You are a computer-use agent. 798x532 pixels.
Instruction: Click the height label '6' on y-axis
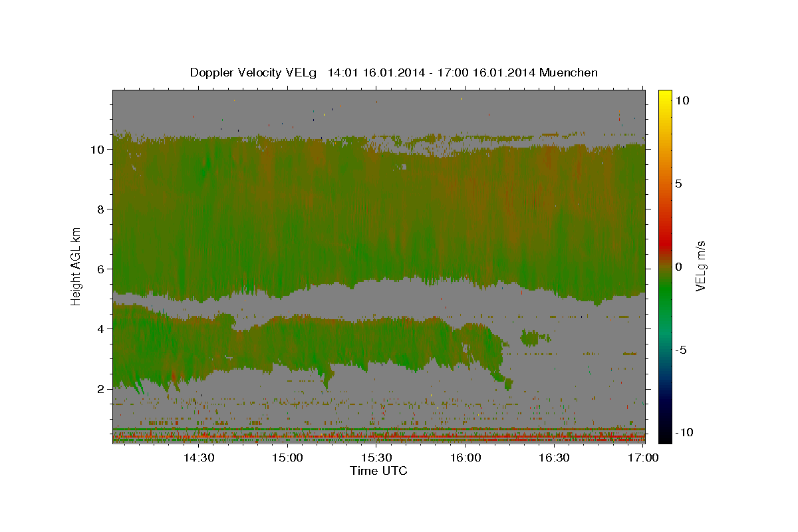click(x=102, y=269)
